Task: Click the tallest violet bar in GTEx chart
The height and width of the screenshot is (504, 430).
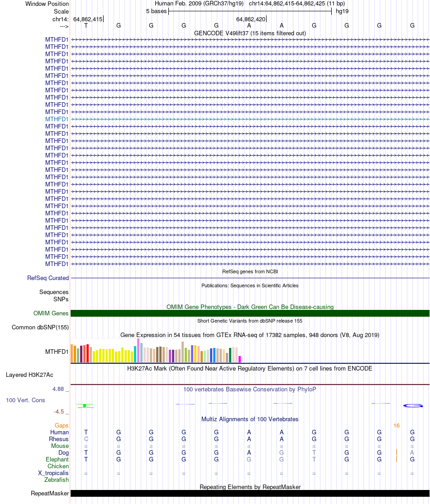Action: pos(139,350)
